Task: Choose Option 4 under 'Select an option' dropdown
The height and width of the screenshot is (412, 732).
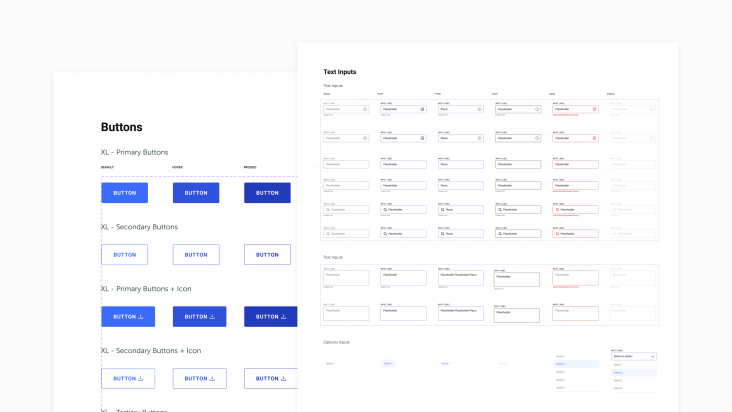Action: pos(633,388)
